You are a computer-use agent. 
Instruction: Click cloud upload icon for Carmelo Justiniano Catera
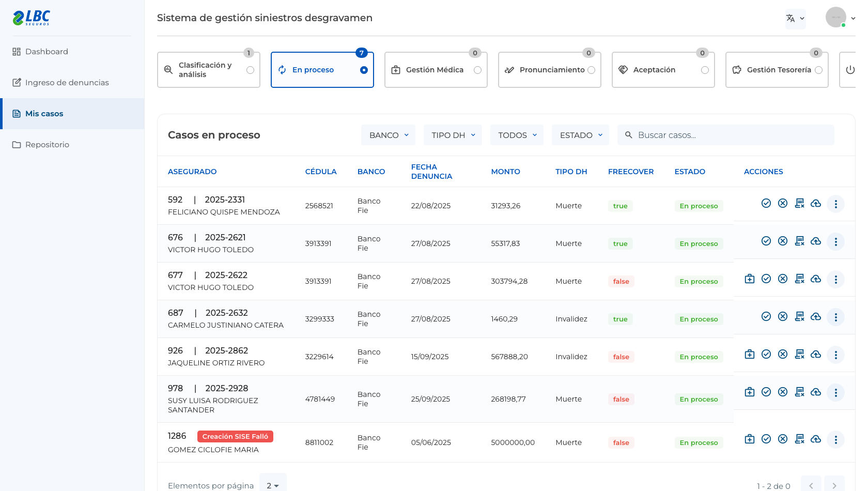click(816, 316)
